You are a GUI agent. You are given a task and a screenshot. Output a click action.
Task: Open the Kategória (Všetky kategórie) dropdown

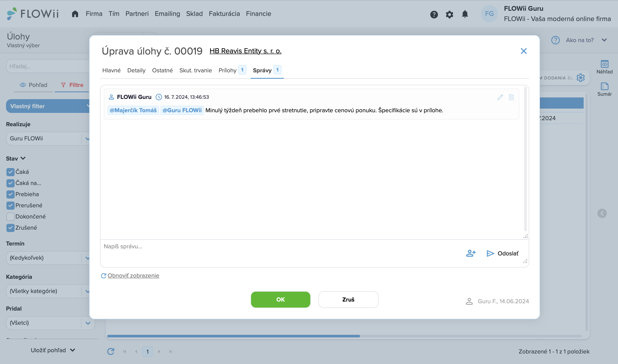tap(48, 291)
